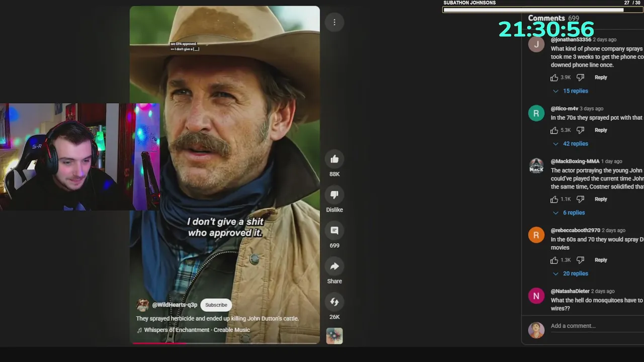Like the @MackBoxing-MMA comment
Image resolution: width=644 pixels, height=362 pixels.
[554, 199]
